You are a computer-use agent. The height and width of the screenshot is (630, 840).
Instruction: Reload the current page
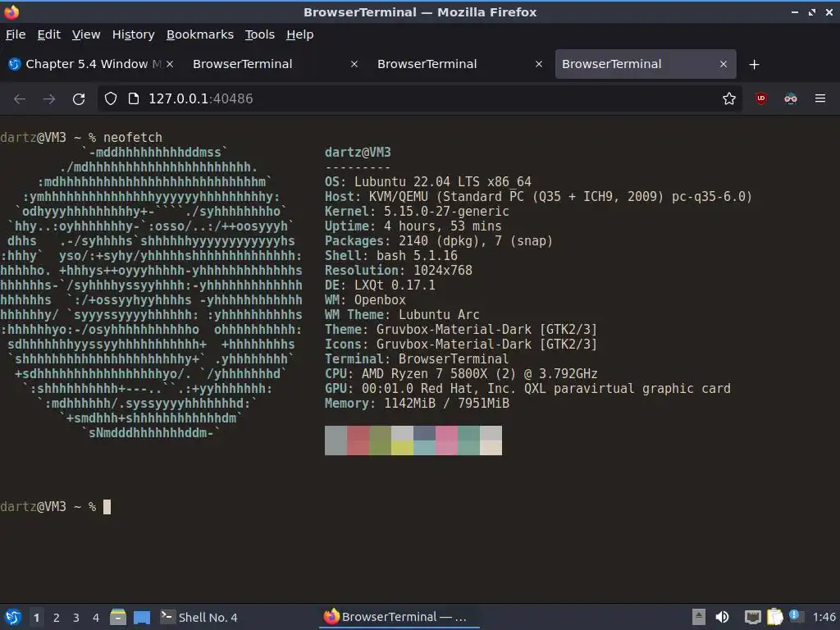pyautogui.click(x=79, y=98)
